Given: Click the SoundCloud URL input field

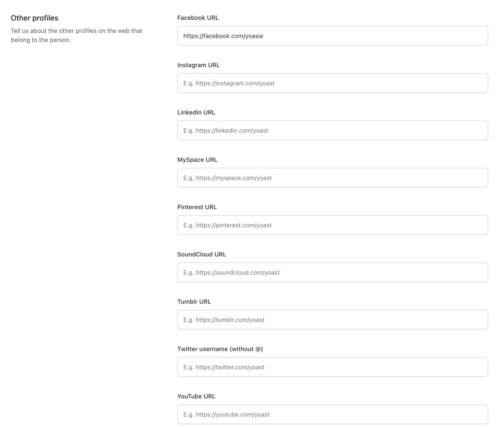Looking at the screenshot, I should 332,272.
